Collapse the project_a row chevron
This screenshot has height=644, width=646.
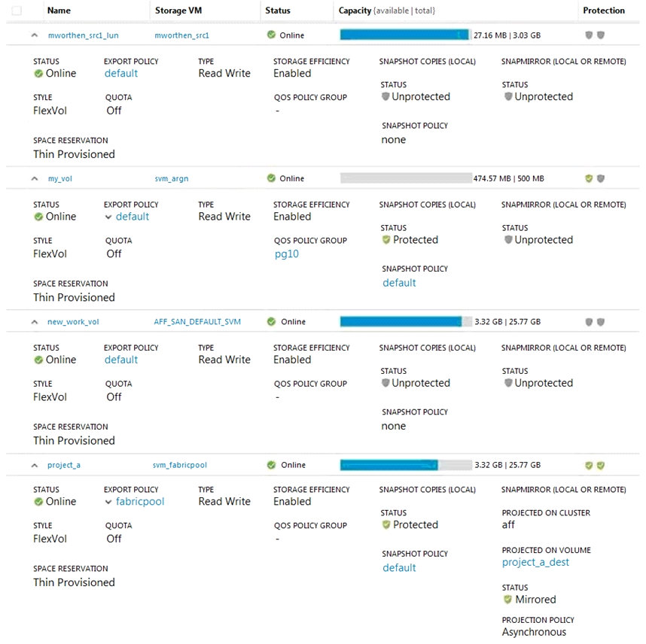point(35,465)
